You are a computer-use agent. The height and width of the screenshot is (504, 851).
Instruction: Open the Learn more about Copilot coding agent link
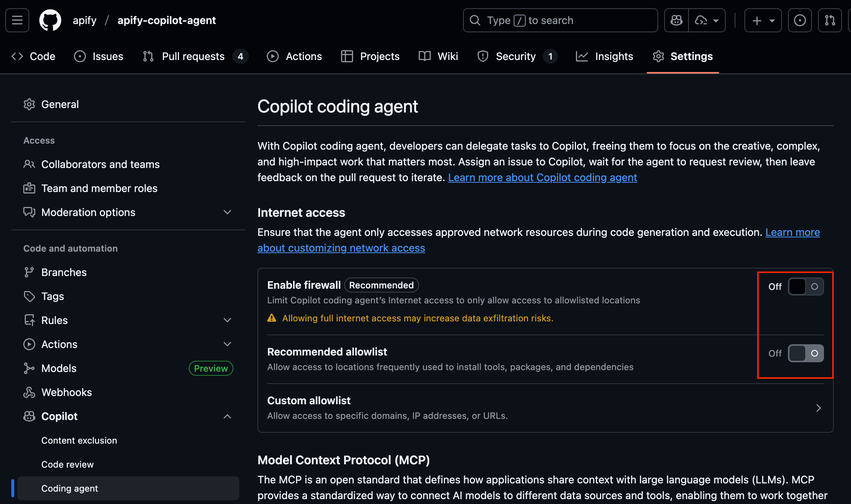542,177
